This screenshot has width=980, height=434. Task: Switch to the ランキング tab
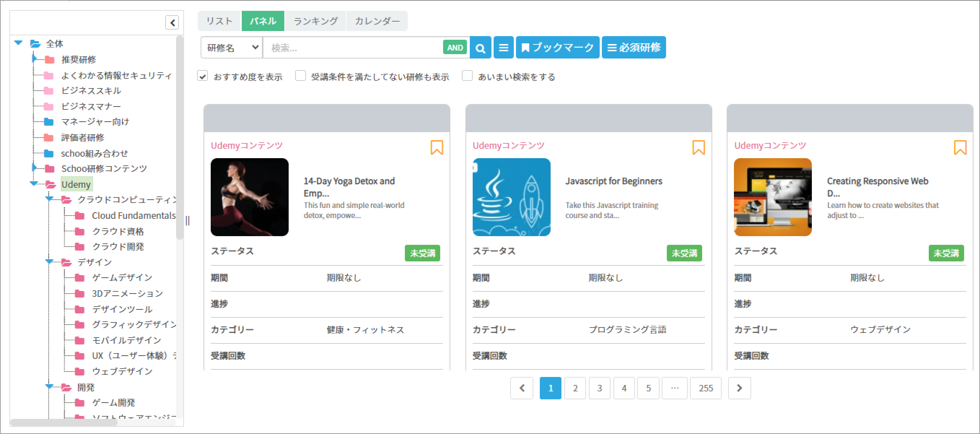[x=315, y=21]
